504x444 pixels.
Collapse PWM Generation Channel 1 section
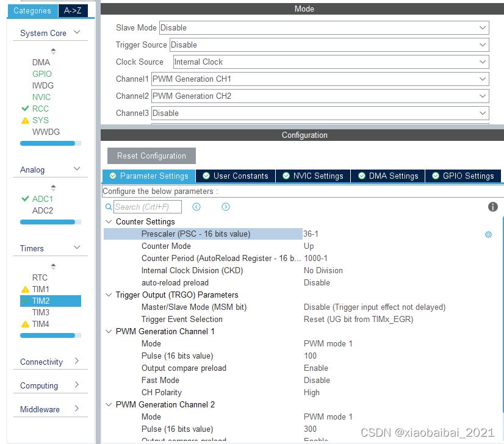pos(109,332)
